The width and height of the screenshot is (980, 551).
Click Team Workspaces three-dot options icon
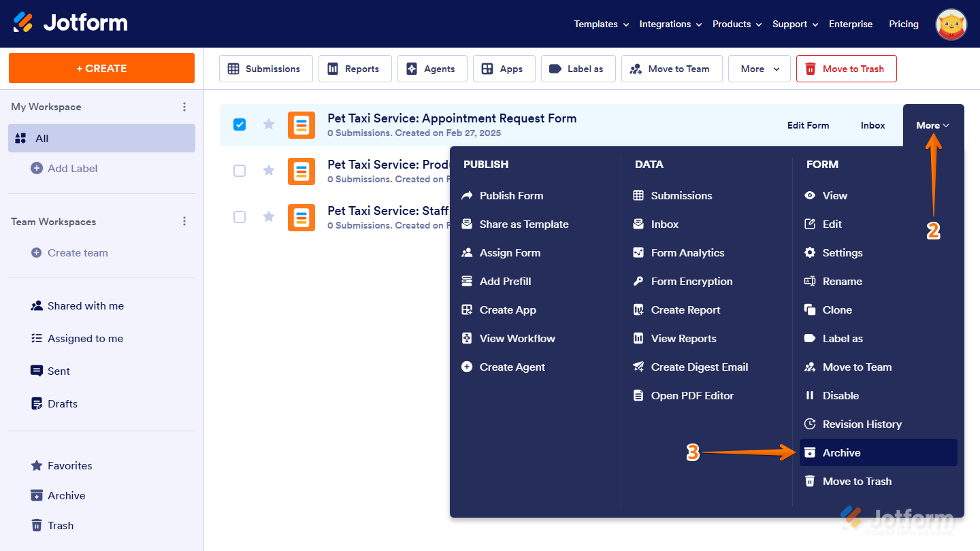[x=184, y=222]
